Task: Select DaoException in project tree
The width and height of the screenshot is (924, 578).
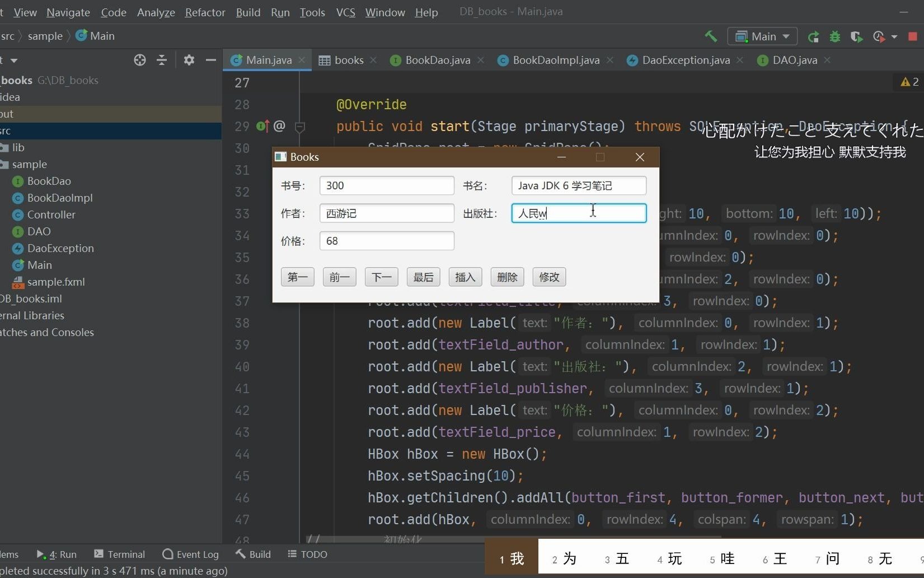Action: [x=60, y=248]
